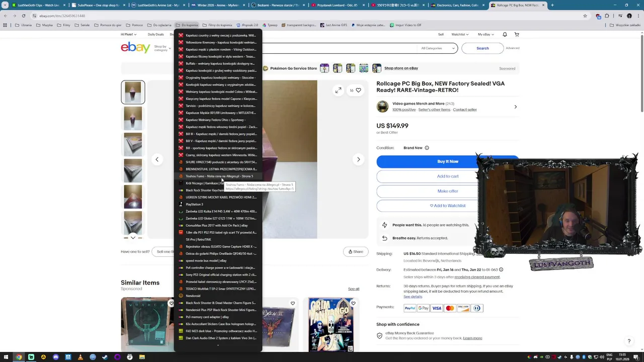Show previous product image with left arrow

157,159
